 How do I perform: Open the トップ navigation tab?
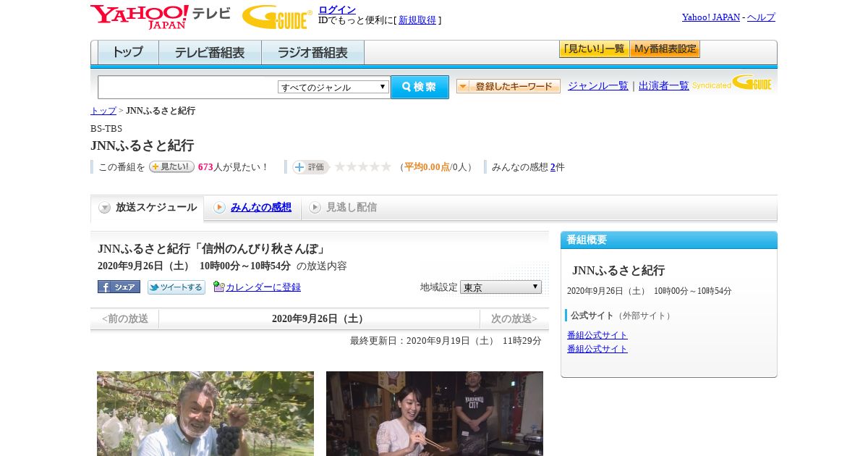tap(128, 52)
